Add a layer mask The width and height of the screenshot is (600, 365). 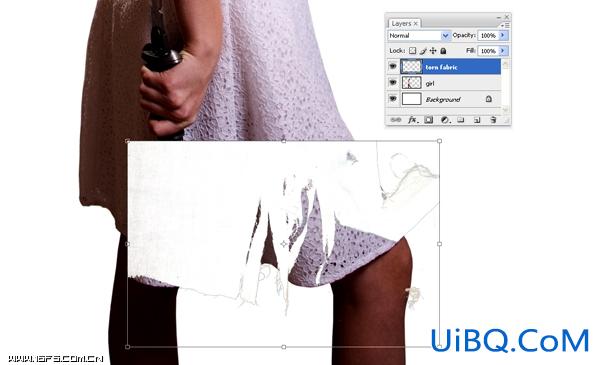[x=429, y=120]
